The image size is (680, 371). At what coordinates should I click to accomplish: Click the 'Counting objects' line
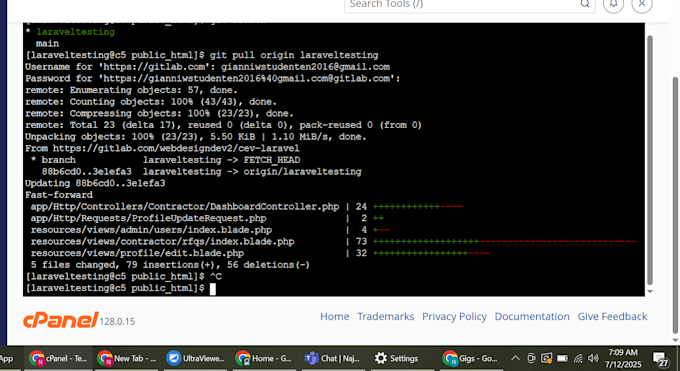click(x=151, y=102)
